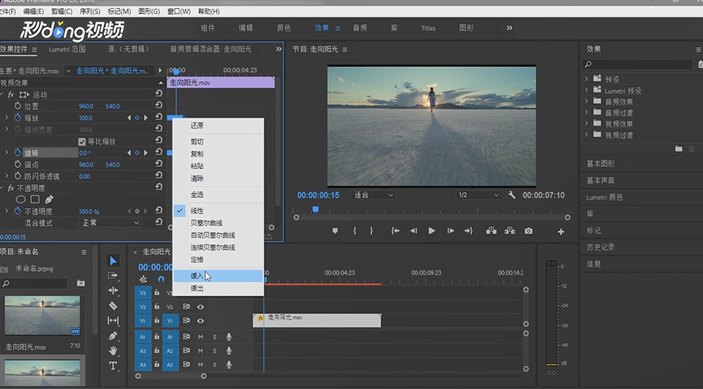Screen dimensions: 703x389
Task: Select the Type tool
Action: (x=113, y=366)
